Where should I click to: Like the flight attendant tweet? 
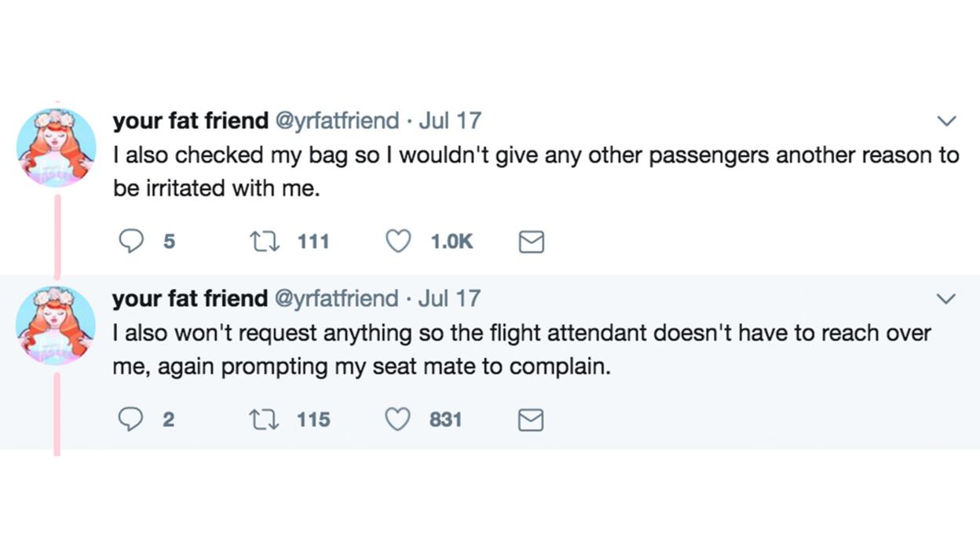coord(398,420)
